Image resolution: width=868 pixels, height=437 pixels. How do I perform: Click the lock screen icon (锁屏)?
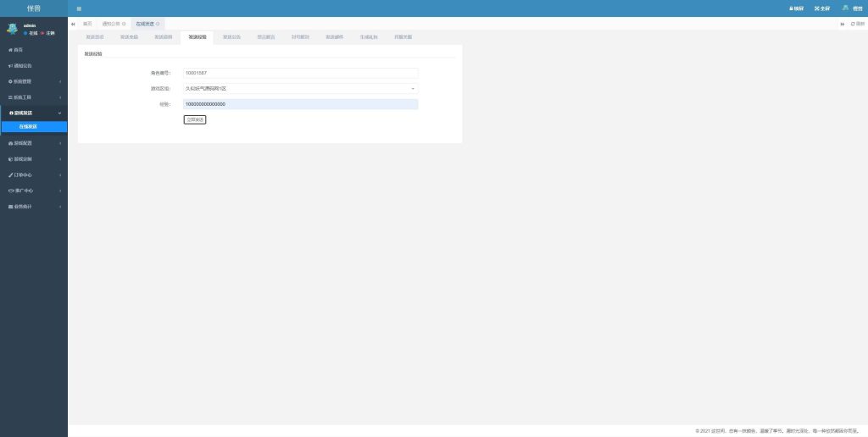pos(796,8)
